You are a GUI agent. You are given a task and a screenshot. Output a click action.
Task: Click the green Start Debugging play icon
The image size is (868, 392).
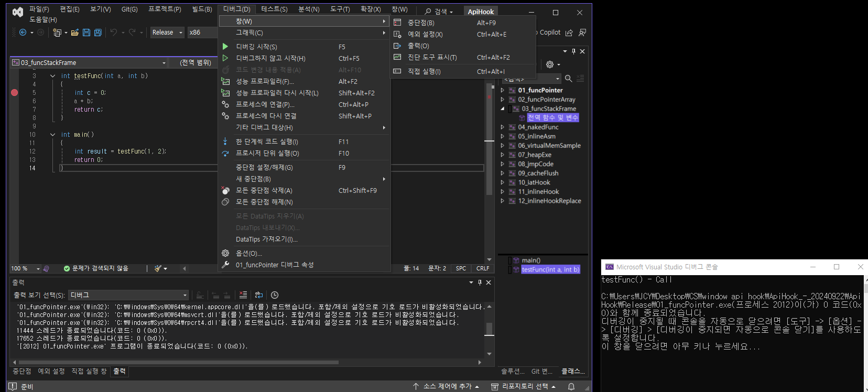(225, 47)
